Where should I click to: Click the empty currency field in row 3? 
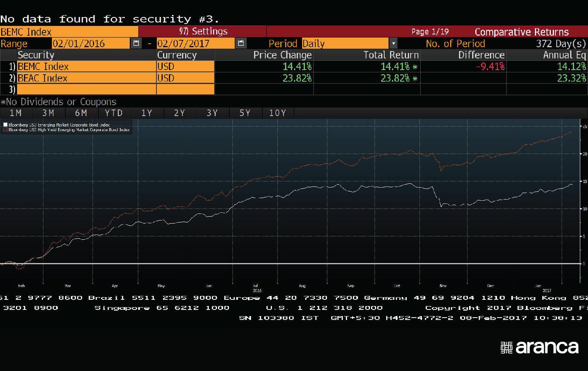(186, 89)
